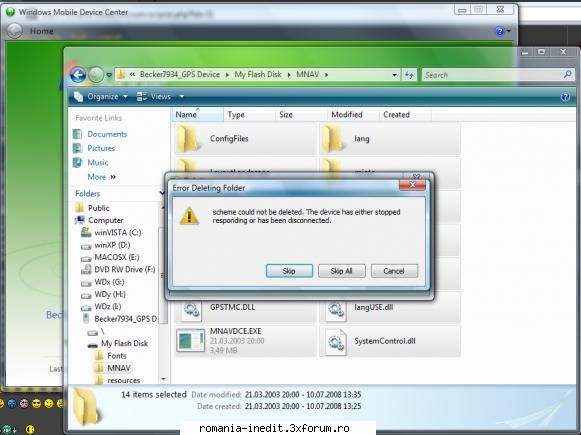The height and width of the screenshot is (435, 581).
Task: Click My Flash Disk in the address bar
Action: 258,74
